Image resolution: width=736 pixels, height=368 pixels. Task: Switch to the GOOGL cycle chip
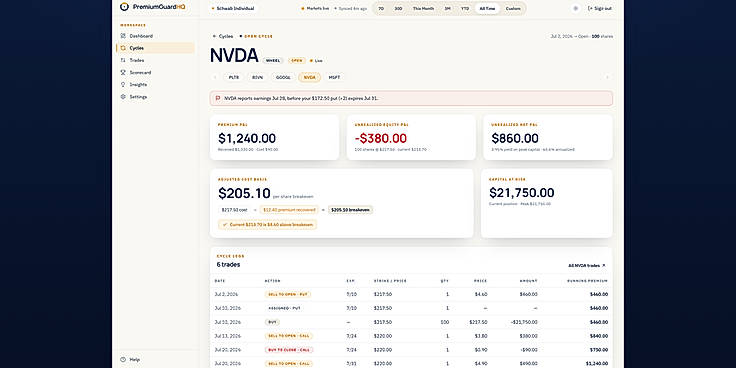pyautogui.click(x=283, y=77)
